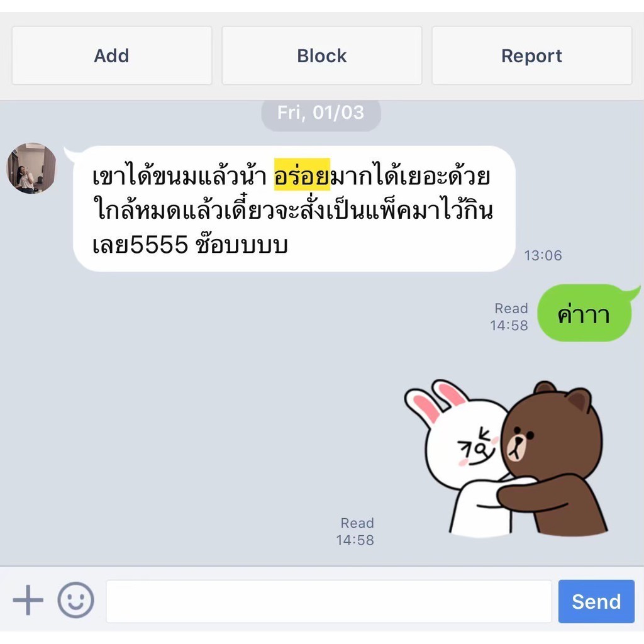Focus the message text input field
Screen dimensions: 644x644
tap(328, 601)
